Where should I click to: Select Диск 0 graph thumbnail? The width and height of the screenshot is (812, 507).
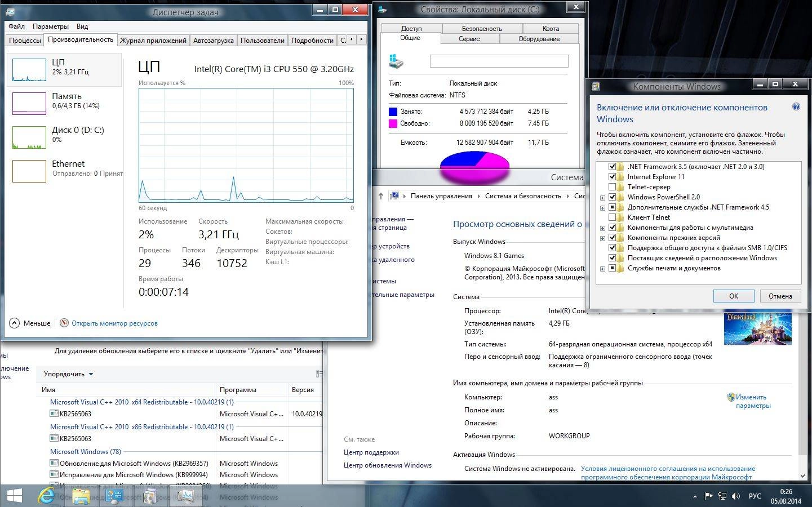(x=29, y=137)
